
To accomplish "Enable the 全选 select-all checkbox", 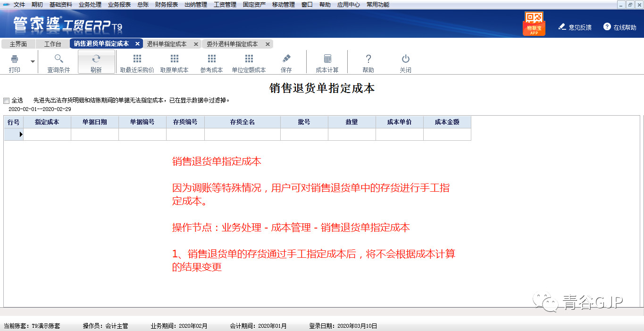I will [x=6, y=100].
